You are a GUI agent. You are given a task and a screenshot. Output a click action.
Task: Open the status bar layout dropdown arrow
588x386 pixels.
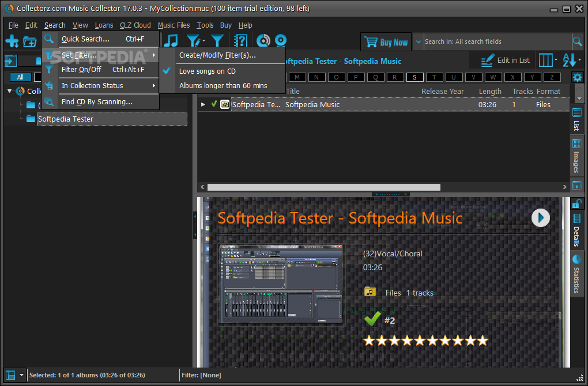[x=21, y=374]
